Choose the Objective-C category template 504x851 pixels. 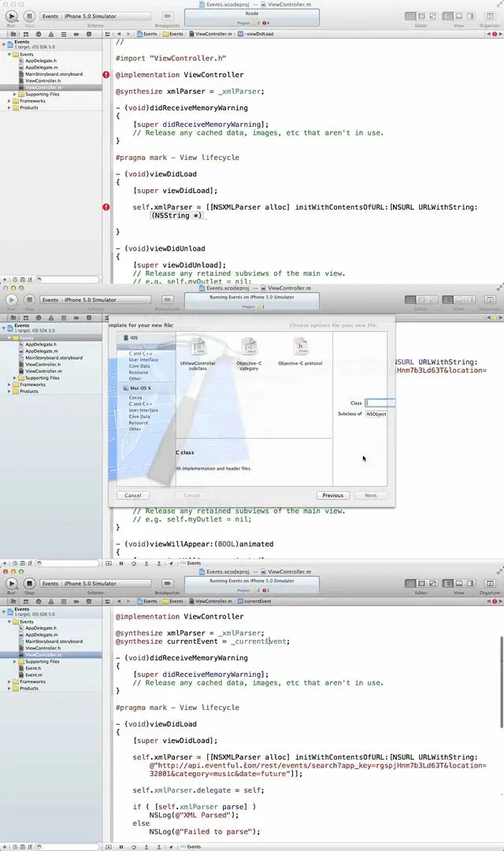(x=249, y=353)
